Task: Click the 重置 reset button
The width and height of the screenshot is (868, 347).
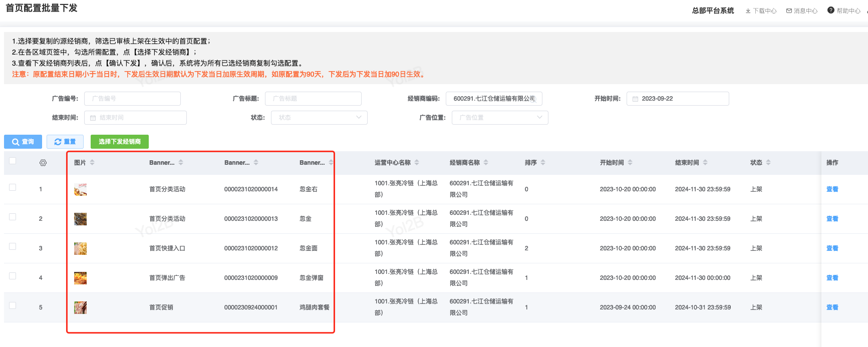Action: [x=65, y=142]
